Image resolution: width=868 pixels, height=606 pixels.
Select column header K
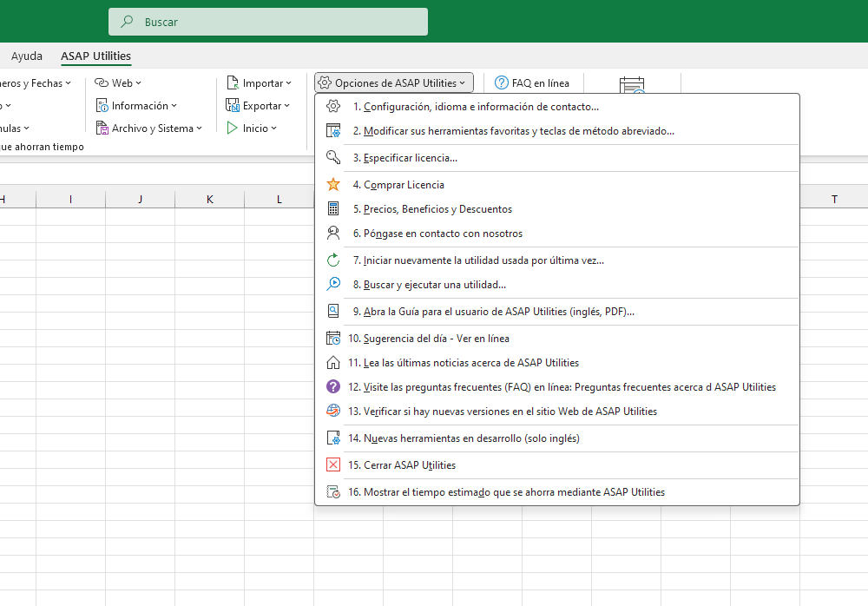209,200
